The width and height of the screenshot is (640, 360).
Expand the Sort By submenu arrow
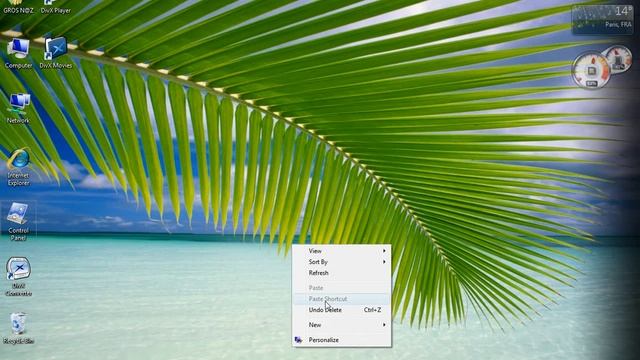coord(384,262)
